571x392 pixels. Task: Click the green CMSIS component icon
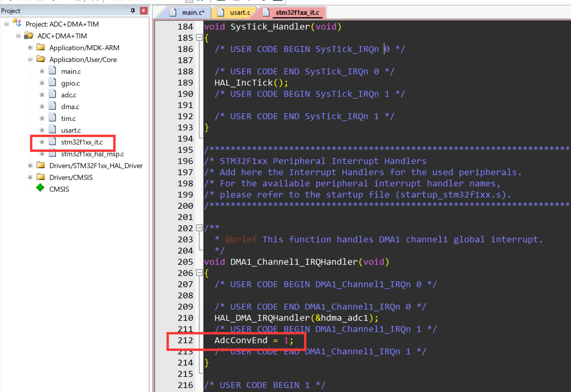(40, 188)
